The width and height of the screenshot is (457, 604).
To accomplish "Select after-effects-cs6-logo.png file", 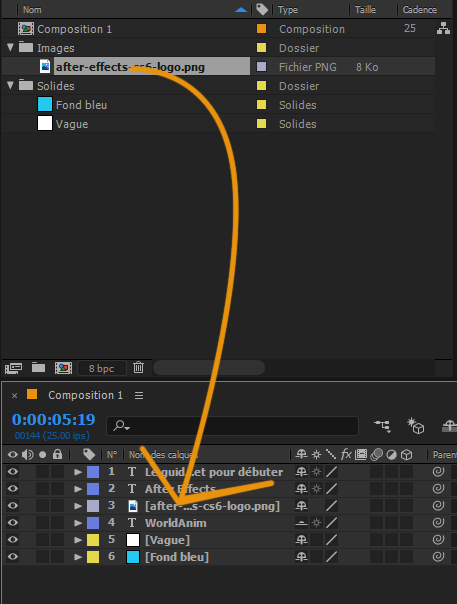I will coord(130,67).
